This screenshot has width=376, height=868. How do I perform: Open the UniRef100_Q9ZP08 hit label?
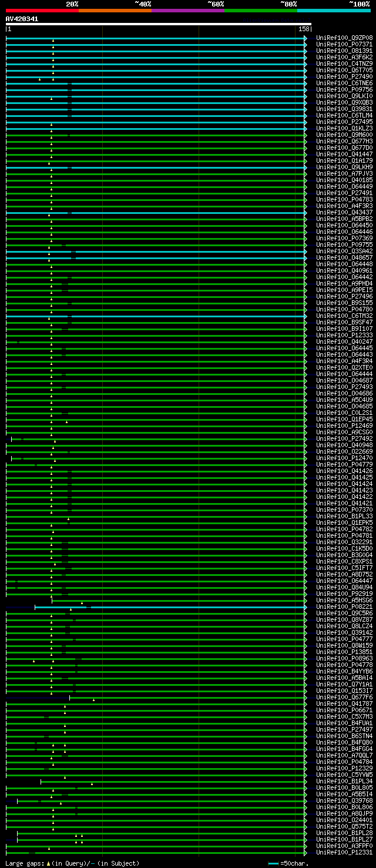point(344,38)
